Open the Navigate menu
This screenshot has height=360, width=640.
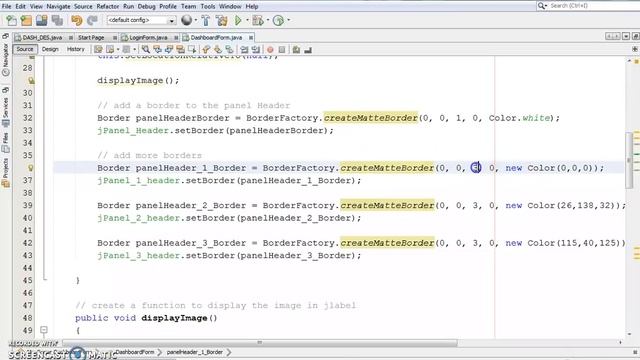coord(58,7)
